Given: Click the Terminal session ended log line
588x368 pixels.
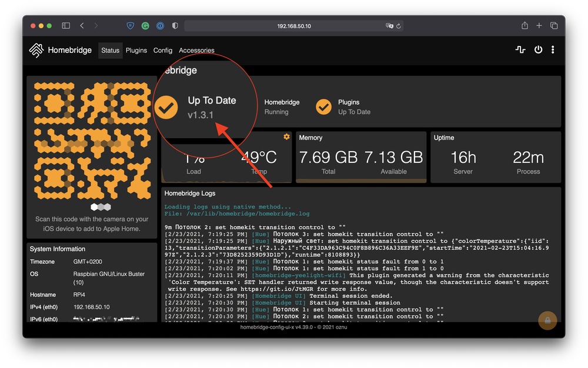Looking at the screenshot, I should click(279, 296).
